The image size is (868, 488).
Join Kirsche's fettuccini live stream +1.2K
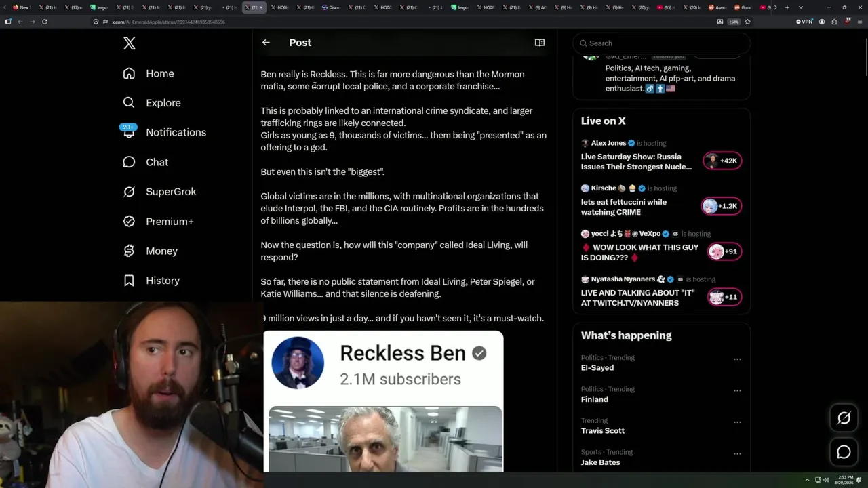[x=722, y=206]
